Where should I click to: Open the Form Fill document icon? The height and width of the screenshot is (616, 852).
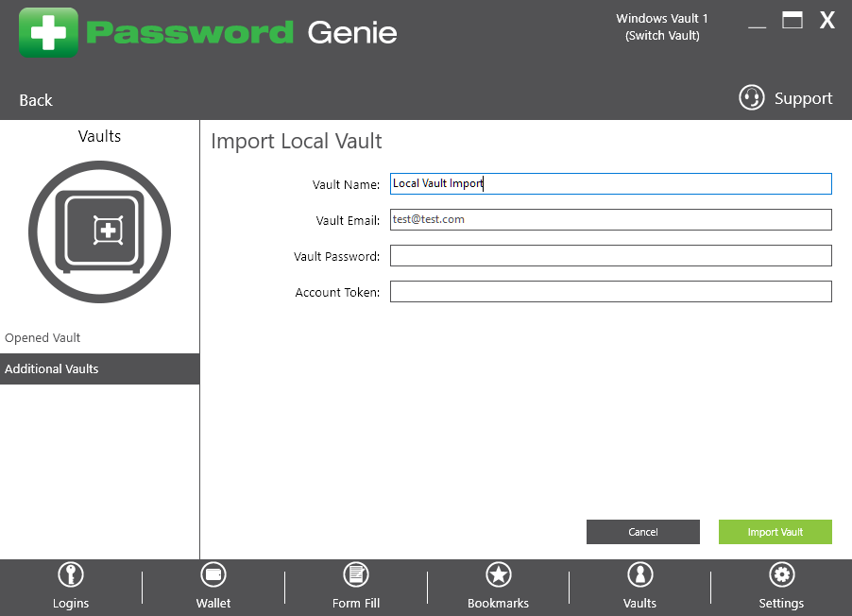pos(356,574)
